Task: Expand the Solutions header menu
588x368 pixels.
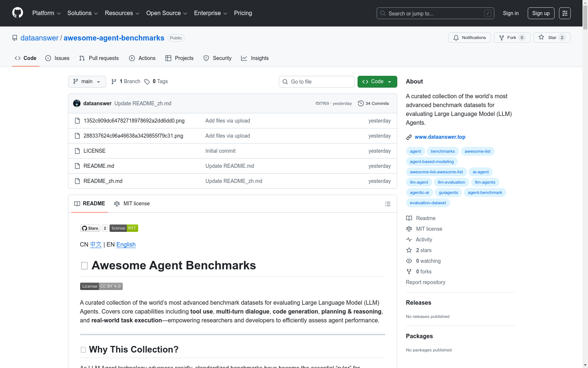Action: [83, 13]
